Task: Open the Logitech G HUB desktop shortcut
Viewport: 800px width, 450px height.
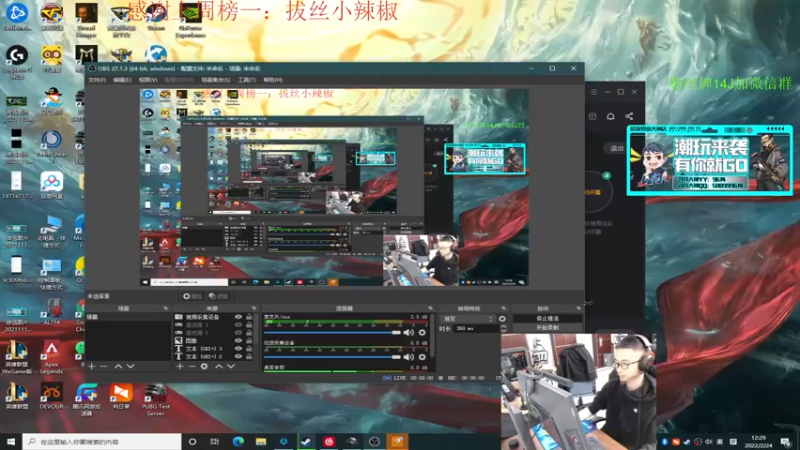Action: point(17,62)
